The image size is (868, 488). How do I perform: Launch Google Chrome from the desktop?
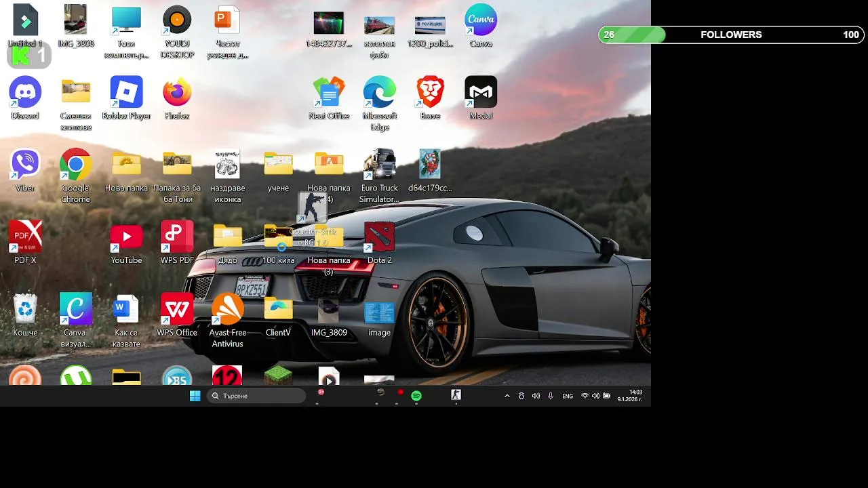point(76,165)
